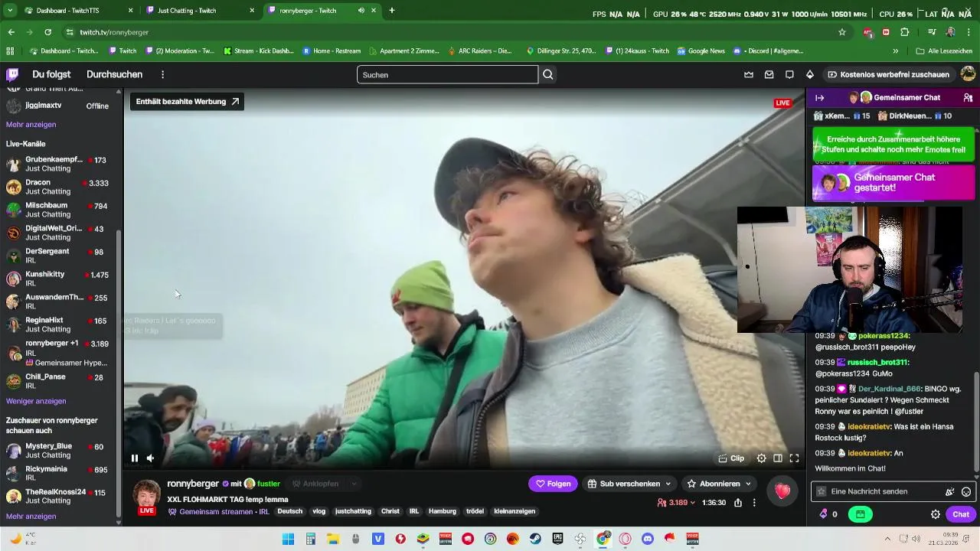Click the Hamburg stream tag
Image resolution: width=980 pixels, height=551 pixels.
(443, 511)
